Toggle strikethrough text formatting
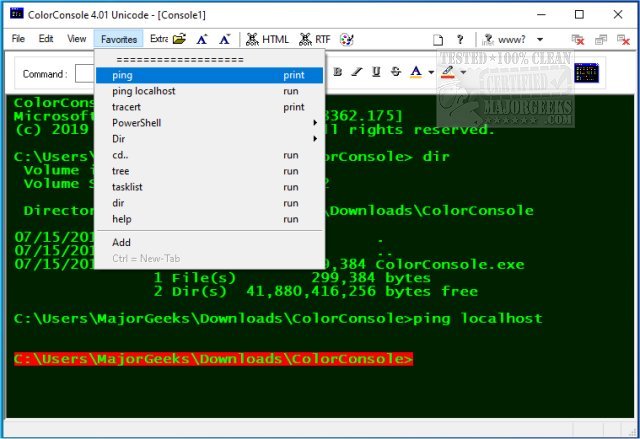This screenshot has width=640, height=439. point(396,72)
